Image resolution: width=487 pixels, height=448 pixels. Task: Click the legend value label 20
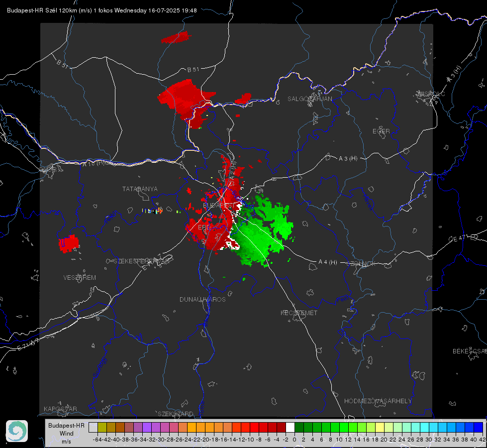(384, 440)
